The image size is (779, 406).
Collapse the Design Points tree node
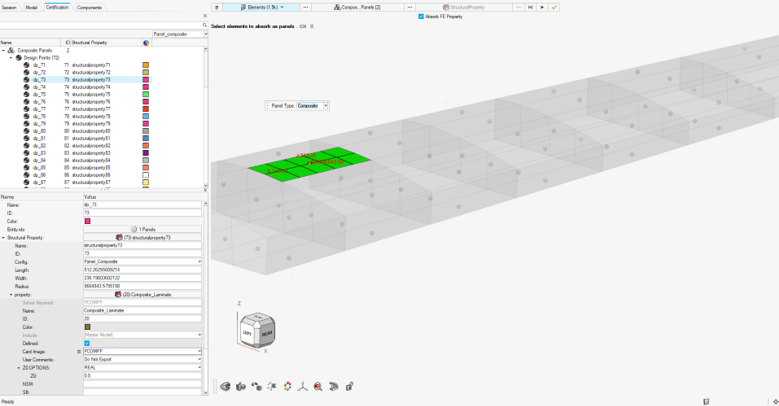11,58
